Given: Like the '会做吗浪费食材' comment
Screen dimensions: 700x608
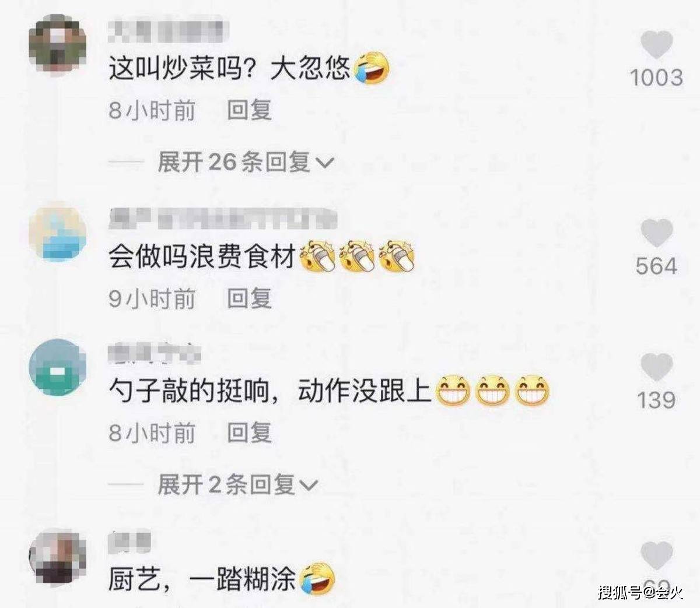Looking at the screenshot, I should (657, 234).
